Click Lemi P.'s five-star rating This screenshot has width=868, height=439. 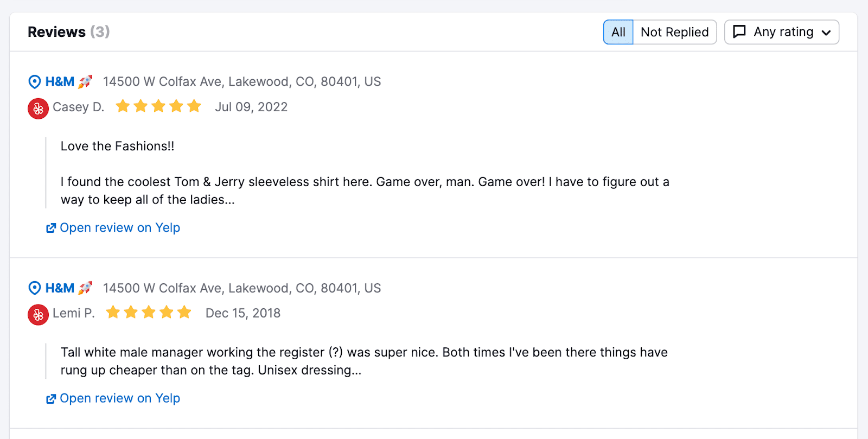tap(149, 313)
